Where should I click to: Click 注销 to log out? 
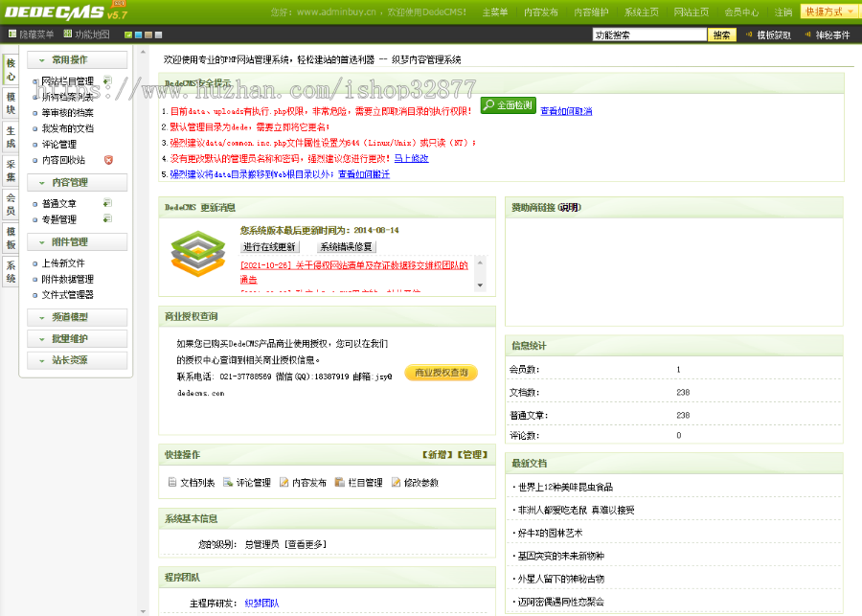783,12
